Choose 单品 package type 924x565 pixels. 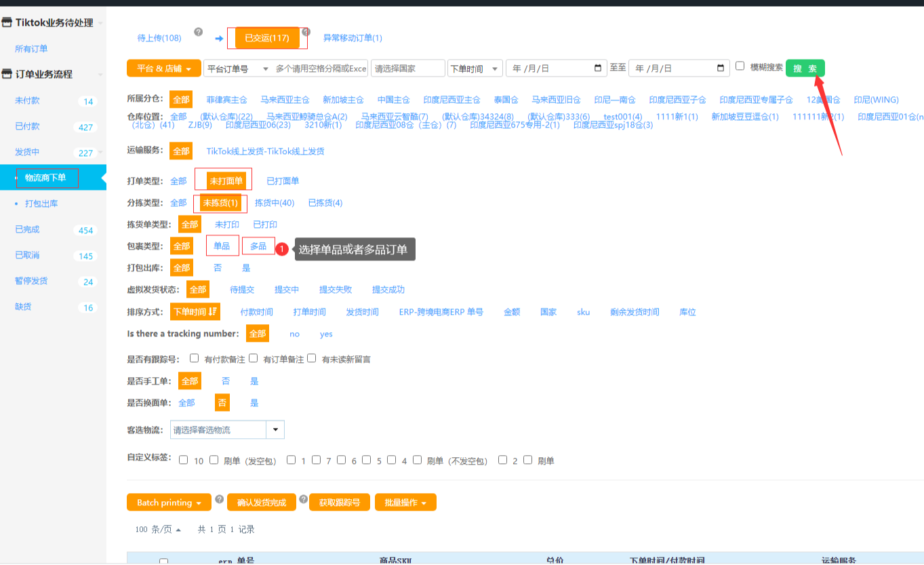[x=222, y=246]
